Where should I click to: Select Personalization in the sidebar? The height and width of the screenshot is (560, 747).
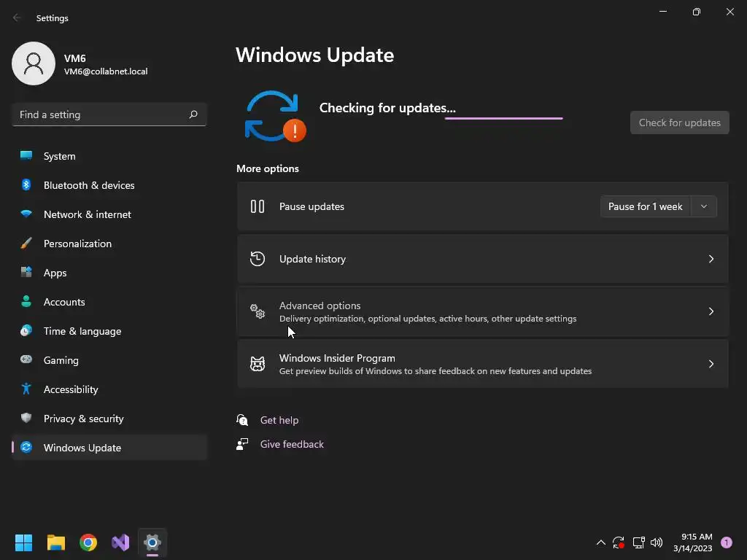[x=109, y=244]
